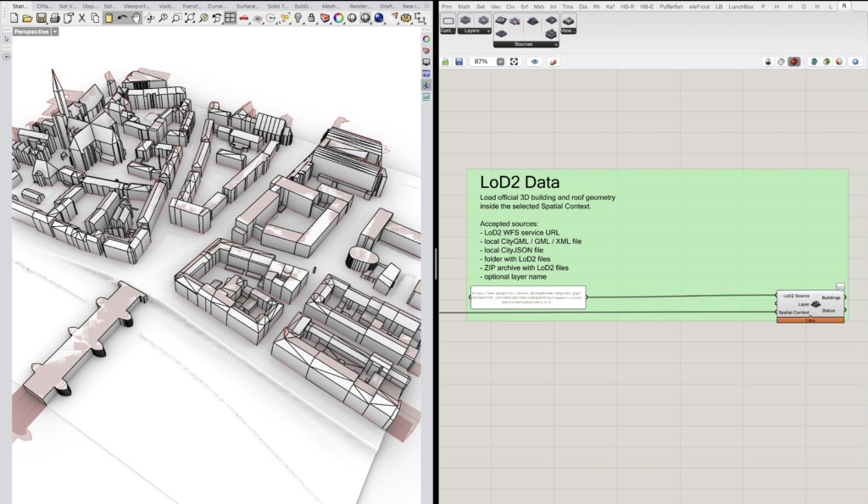Click the Grasshopper zoom extents icon
868x504 pixels.
click(515, 62)
